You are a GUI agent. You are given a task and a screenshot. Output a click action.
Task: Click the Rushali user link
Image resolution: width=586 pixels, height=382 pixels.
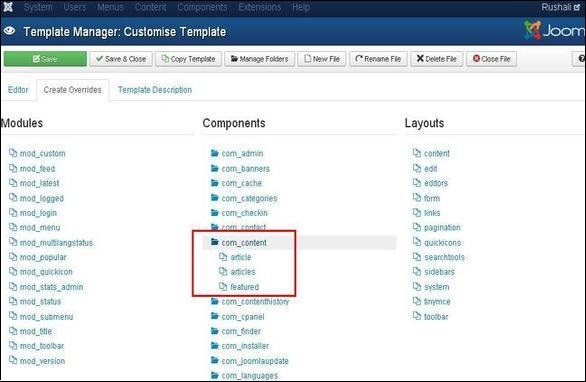[x=561, y=7]
